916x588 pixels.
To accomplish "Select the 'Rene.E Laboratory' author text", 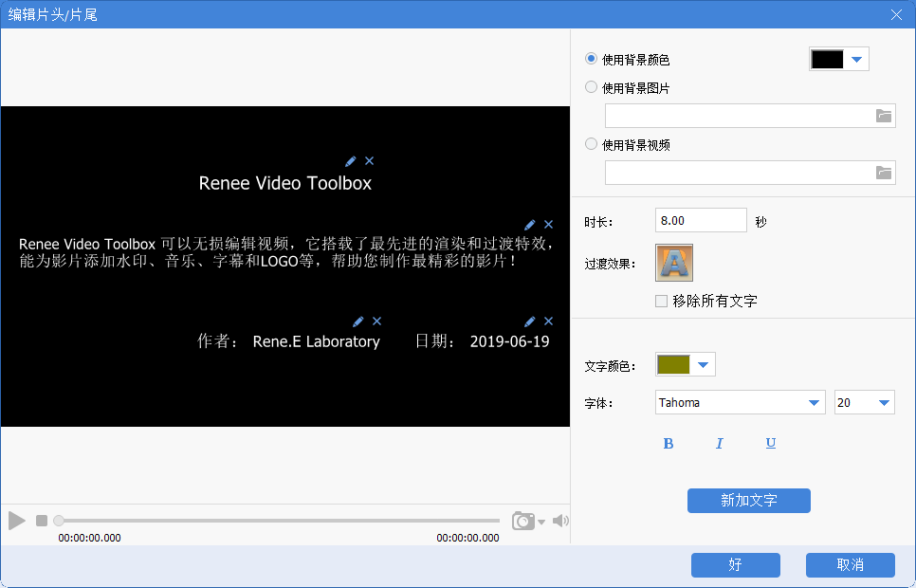I will coord(316,341).
